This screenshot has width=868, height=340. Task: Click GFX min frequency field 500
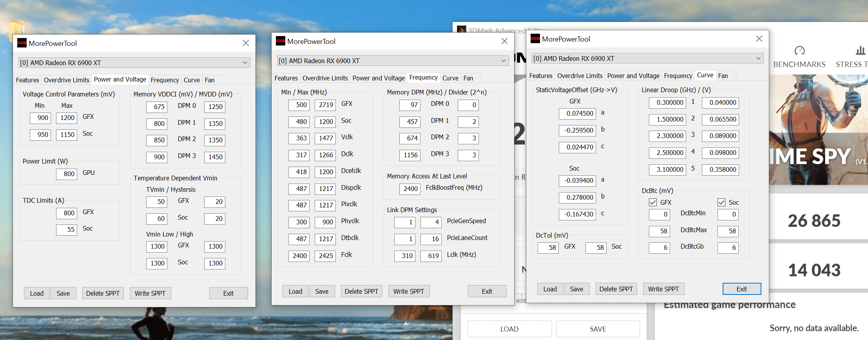(x=299, y=105)
